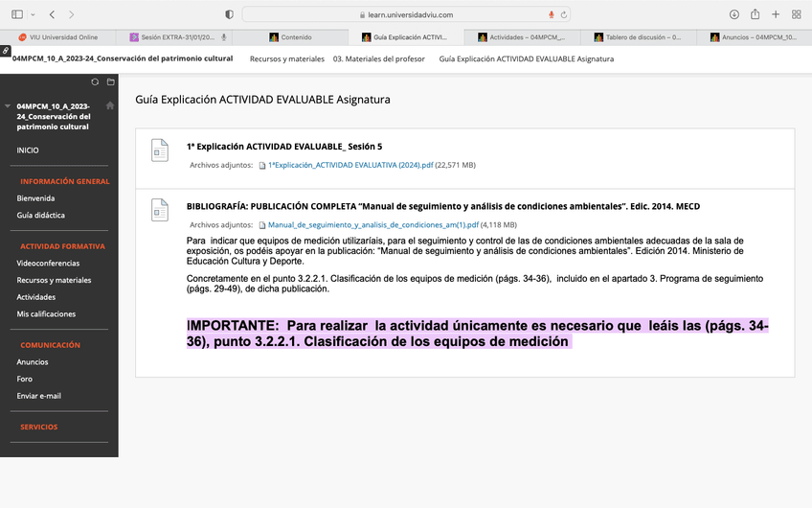The height and width of the screenshot is (508, 812).
Task: Show Safari downloads
Action: pyautogui.click(x=733, y=14)
